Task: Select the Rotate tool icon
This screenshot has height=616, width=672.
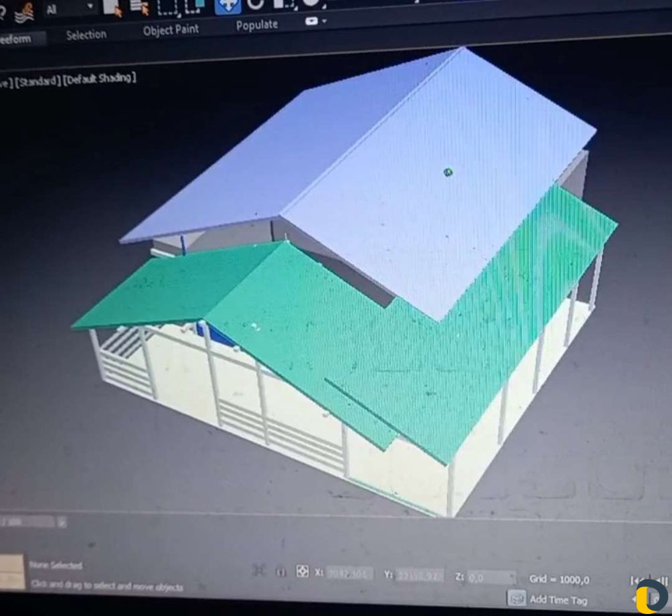Action: coord(256,5)
